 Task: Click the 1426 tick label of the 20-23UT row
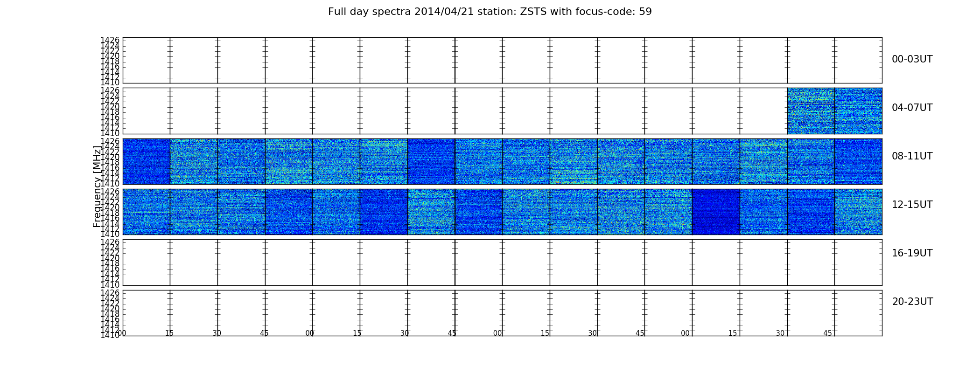pyautogui.click(x=110, y=293)
